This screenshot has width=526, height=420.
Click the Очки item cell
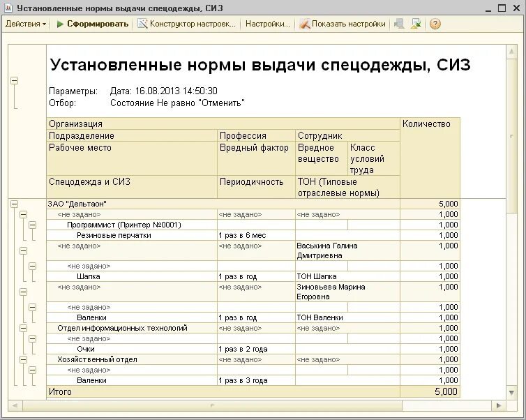(132, 349)
